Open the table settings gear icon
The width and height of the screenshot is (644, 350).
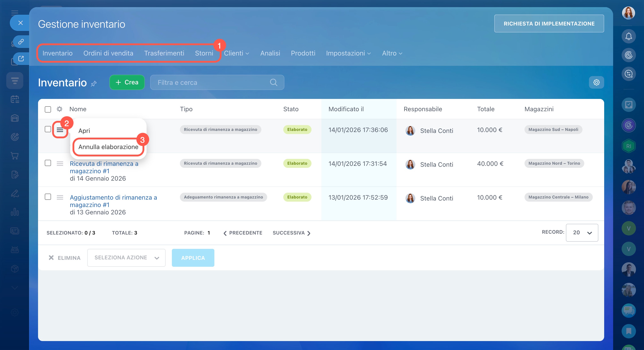pyautogui.click(x=596, y=82)
